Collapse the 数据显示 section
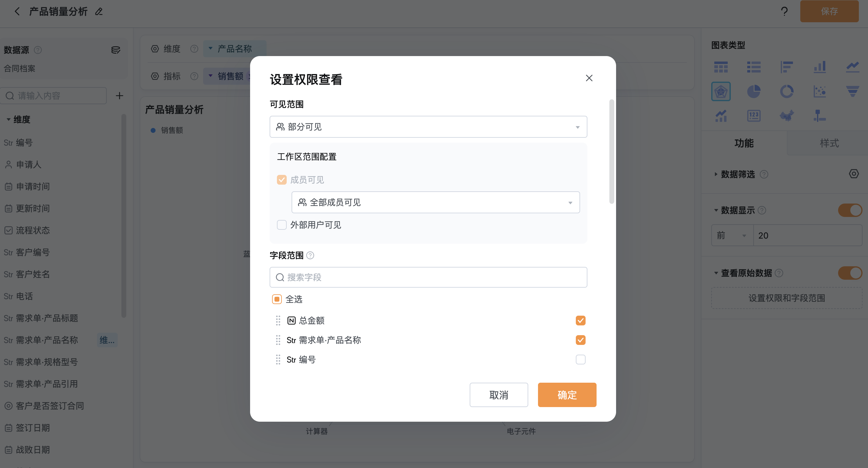This screenshot has width=868, height=468. click(716, 211)
